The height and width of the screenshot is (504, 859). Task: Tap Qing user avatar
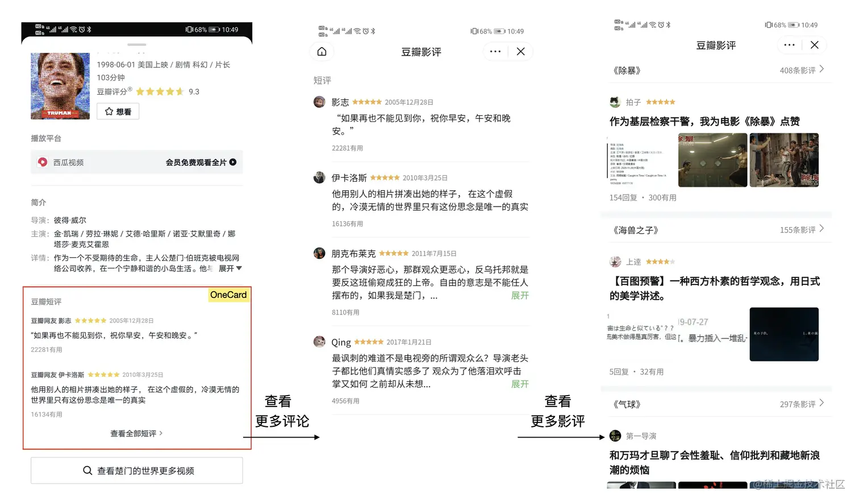[x=319, y=342]
